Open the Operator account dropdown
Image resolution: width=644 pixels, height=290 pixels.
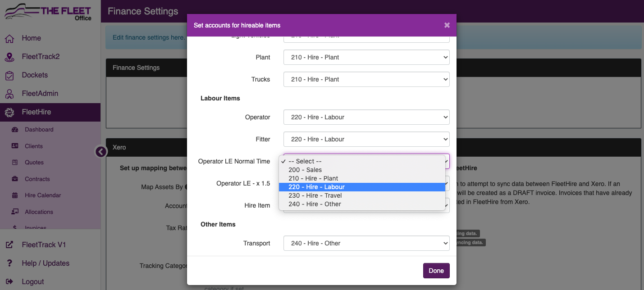pos(366,117)
